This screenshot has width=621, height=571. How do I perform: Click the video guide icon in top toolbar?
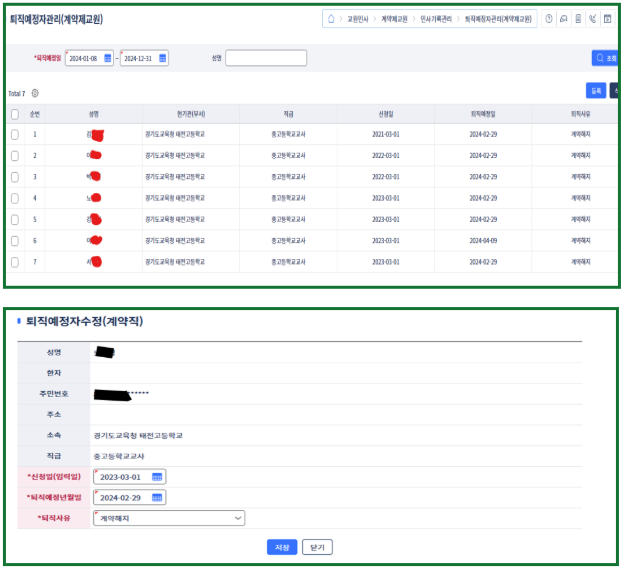pos(607,19)
